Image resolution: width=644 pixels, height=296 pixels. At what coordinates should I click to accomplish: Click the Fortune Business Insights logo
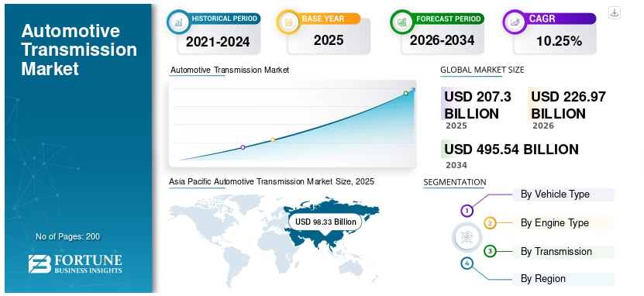(75, 263)
